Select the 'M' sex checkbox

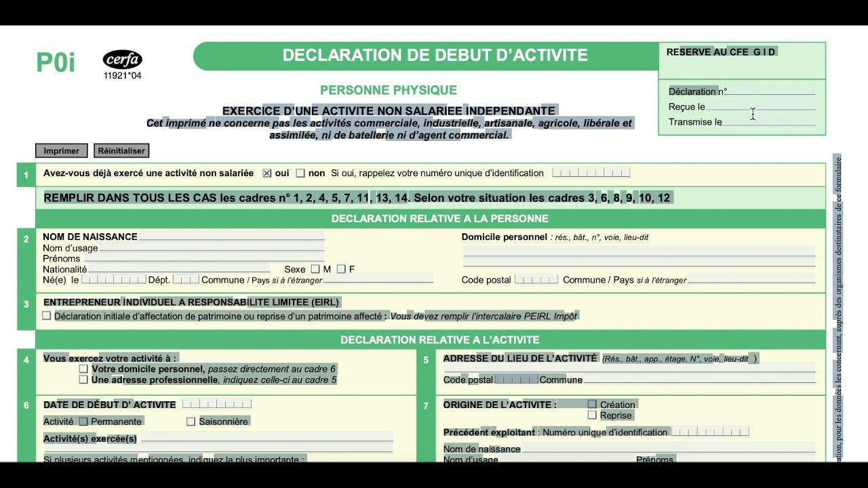point(315,269)
